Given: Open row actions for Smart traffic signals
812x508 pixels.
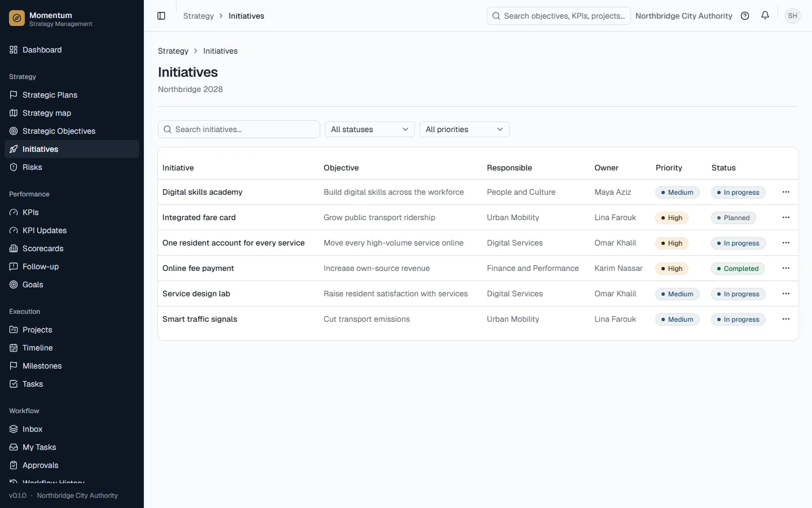Looking at the screenshot, I should 786,319.
